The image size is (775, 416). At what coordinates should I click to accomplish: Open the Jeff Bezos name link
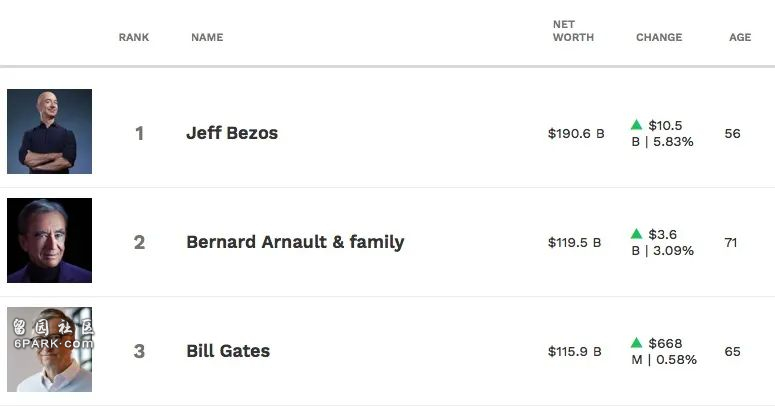[x=232, y=133]
